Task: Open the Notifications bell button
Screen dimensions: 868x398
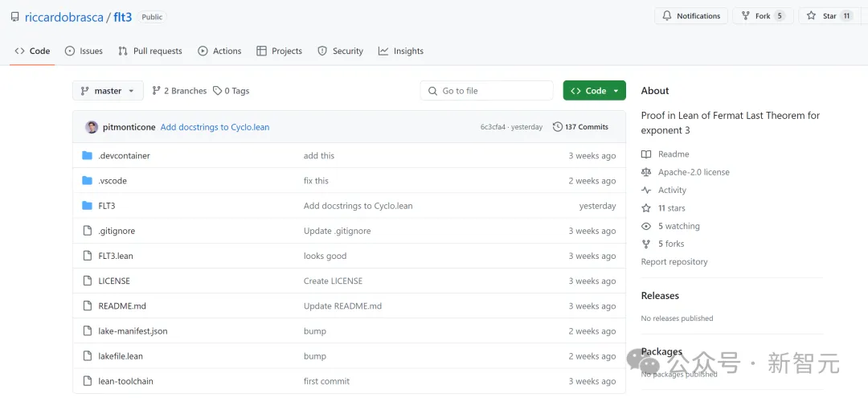Action: [x=691, y=16]
